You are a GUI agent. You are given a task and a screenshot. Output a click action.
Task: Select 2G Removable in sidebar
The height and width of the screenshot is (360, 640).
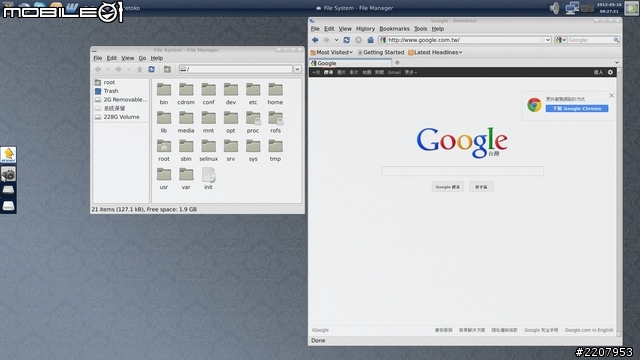[x=121, y=100]
